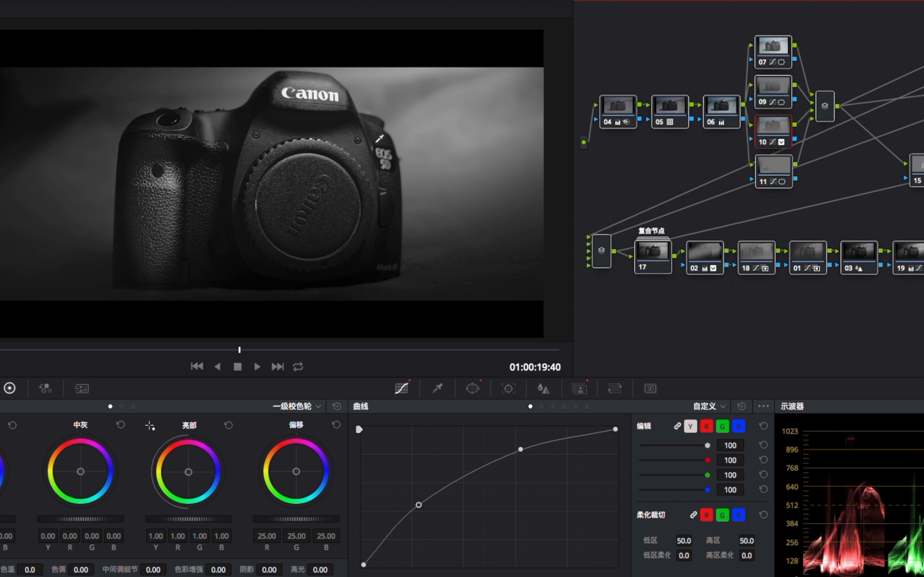Screen dimensions: 924x577
Task: Open the Motion Effects palette icon
Action: pyautogui.click(x=81, y=388)
